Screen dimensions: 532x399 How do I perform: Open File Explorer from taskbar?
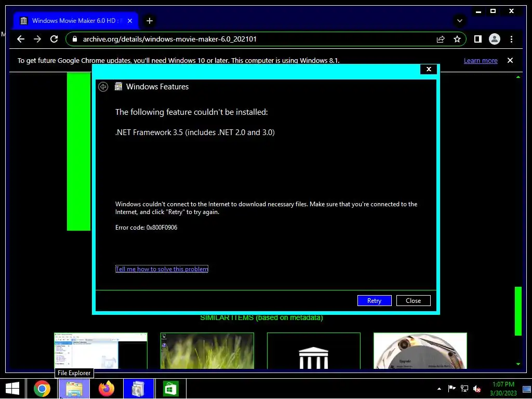74,389
